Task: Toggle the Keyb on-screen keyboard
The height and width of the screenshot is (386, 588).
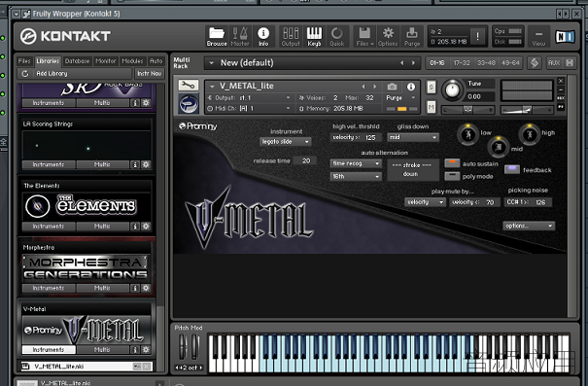Action: coord(314,36)
